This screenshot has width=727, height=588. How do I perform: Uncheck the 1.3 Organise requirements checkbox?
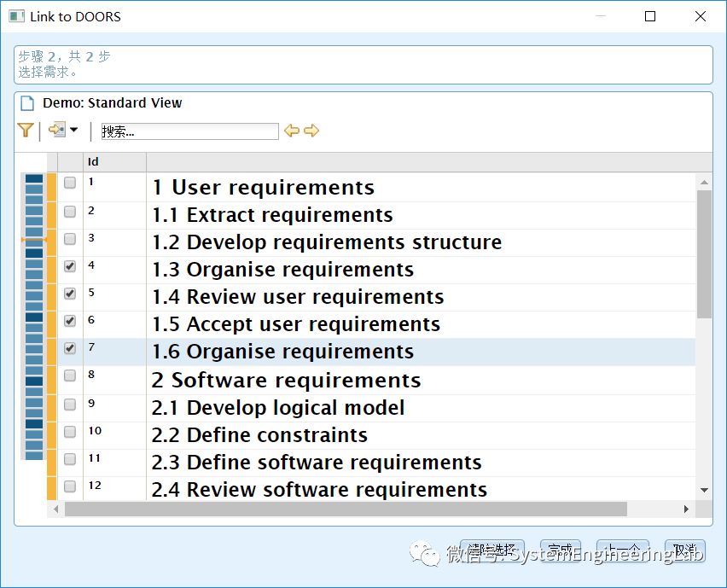70,266
